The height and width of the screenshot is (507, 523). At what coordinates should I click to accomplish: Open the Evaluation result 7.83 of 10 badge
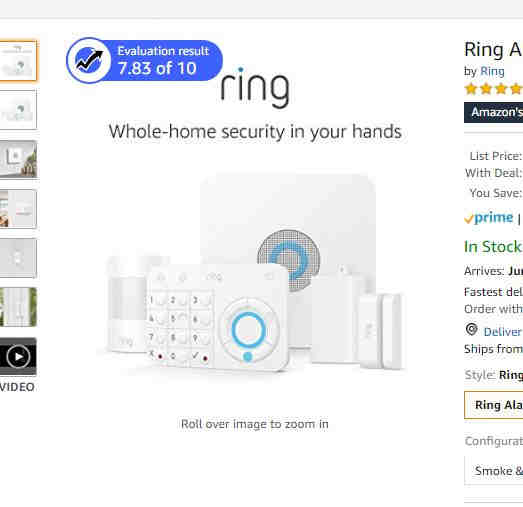pos(144,60)
